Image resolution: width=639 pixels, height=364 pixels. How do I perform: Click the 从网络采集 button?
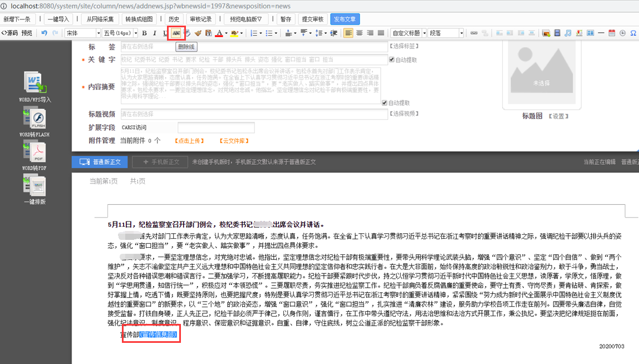click(x=100, y=19)
